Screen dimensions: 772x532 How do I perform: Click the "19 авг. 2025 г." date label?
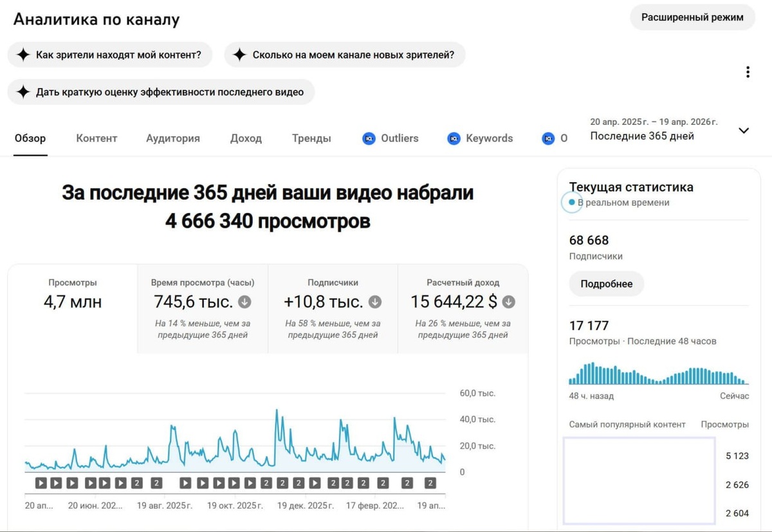[165, 506]
